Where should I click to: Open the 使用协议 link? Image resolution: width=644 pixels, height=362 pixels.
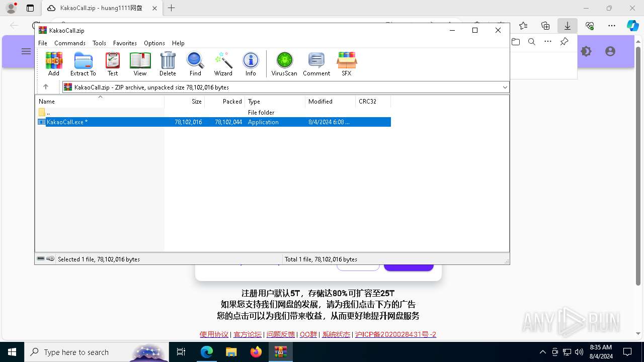pos(214,334)
